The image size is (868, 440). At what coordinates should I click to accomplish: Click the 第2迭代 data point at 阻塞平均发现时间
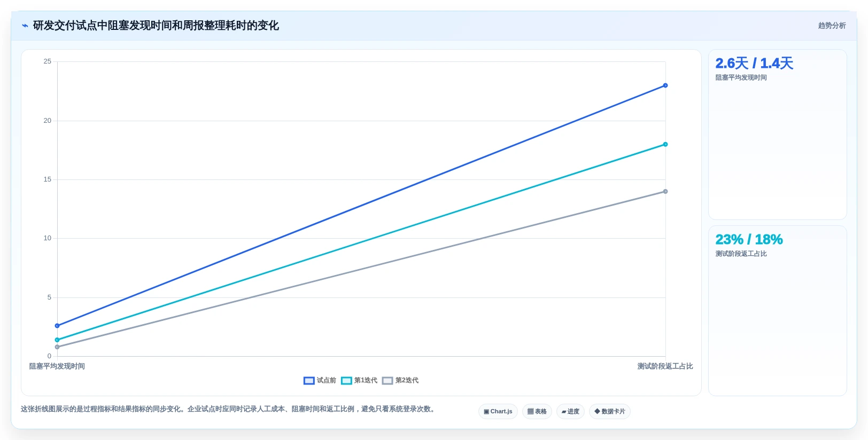point(57,347)
